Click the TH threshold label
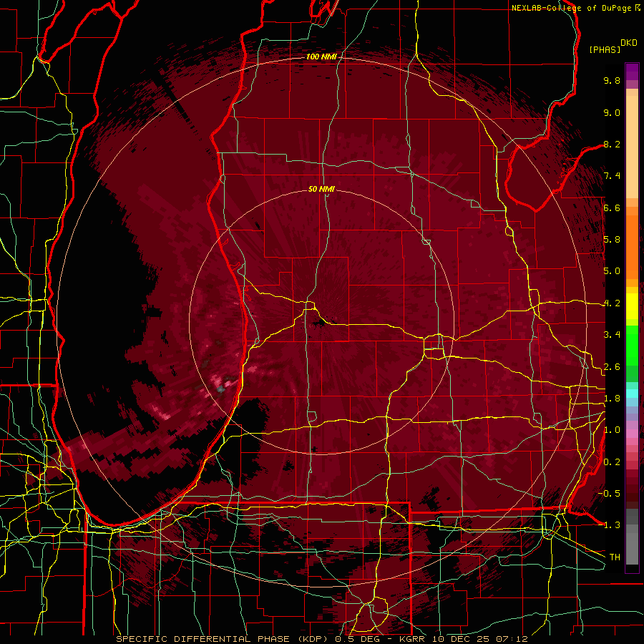This screenshot has width=644, height=644. tap(615, 557)
